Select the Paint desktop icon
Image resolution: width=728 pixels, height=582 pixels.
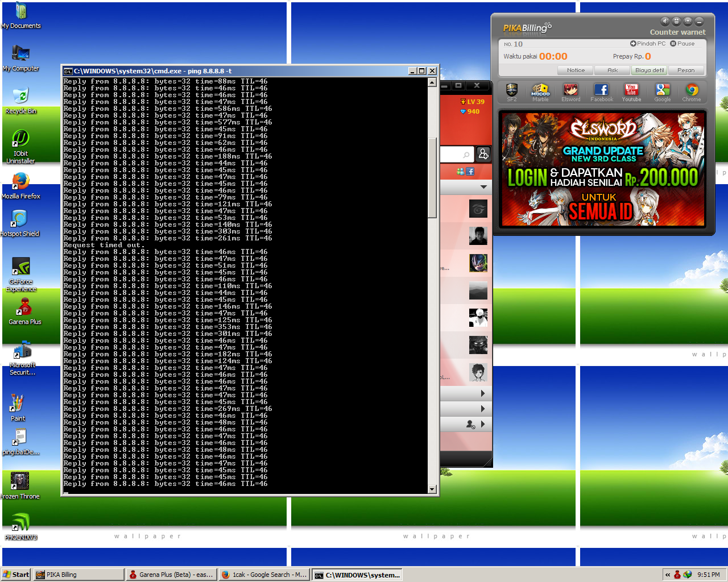[x=18, y=408]
